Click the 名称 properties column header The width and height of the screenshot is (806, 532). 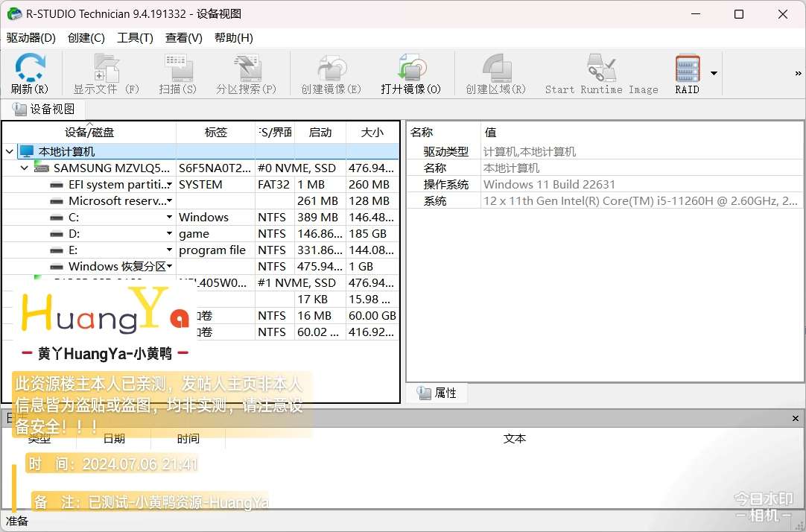point(444,133)
